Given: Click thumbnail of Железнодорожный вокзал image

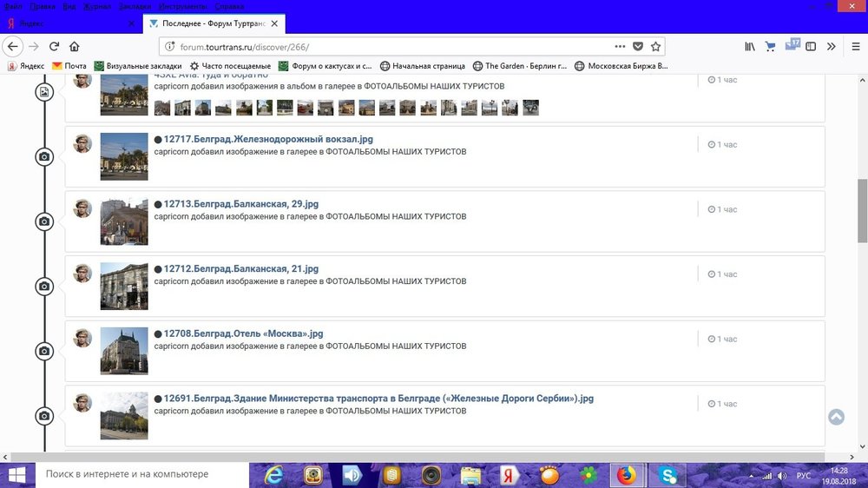Looking at the screenshot, I should pos(124,156).
